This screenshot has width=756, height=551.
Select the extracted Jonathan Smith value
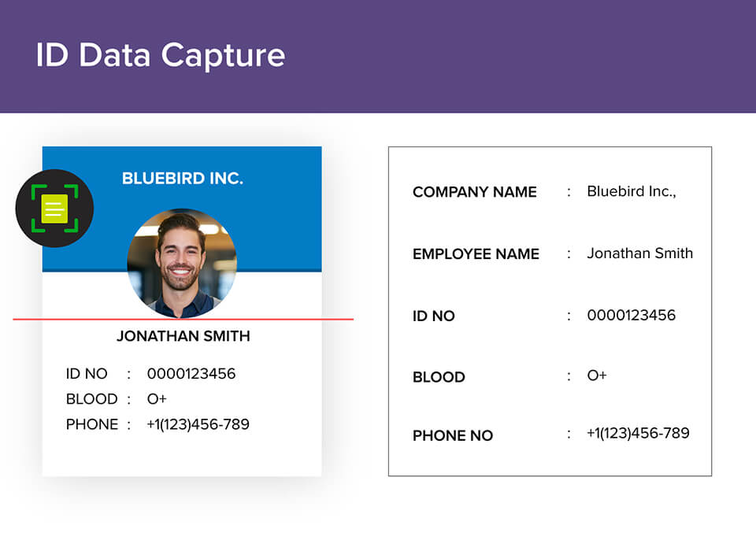639,253
